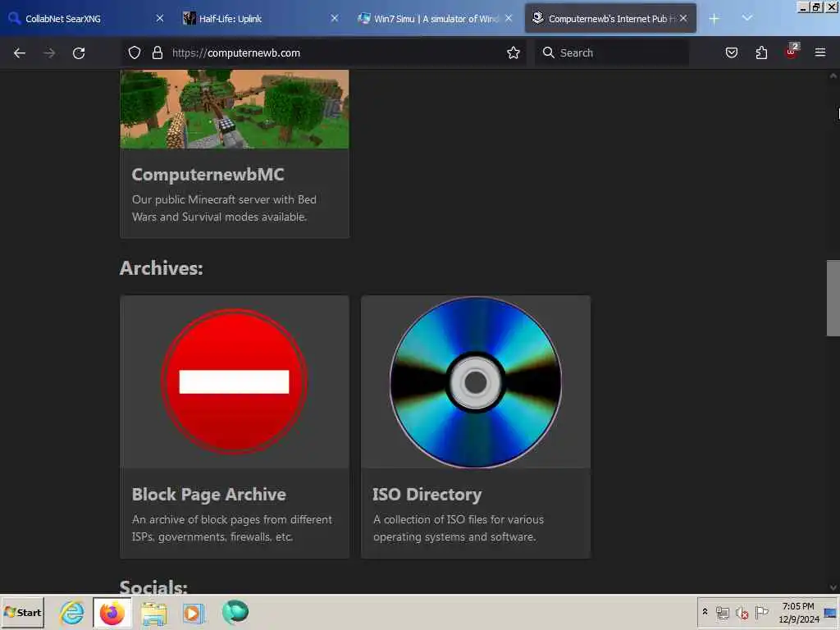840x630 pixels.
Task: Open the Save to Pocket icon
Action: [731, 52]
